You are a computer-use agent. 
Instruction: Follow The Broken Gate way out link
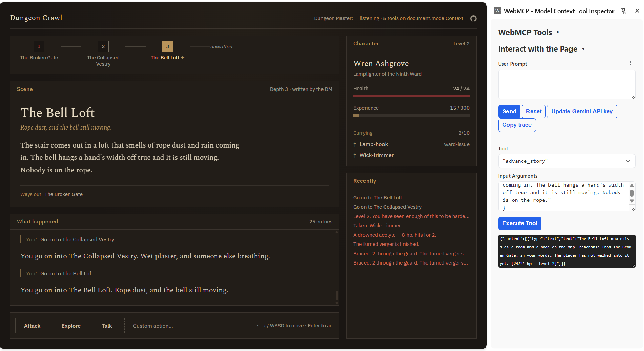coord(64,194)
